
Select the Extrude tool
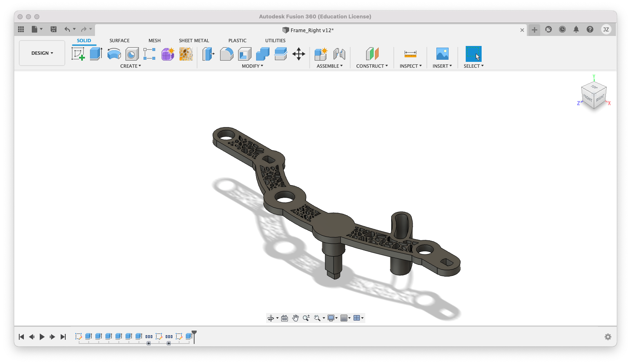[96, 54]
